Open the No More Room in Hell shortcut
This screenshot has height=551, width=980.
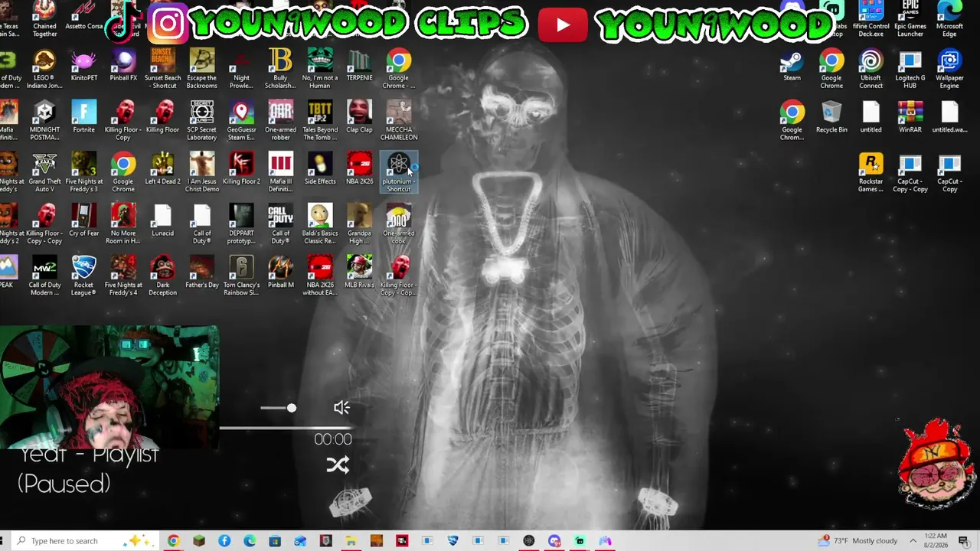coord(123,225)
